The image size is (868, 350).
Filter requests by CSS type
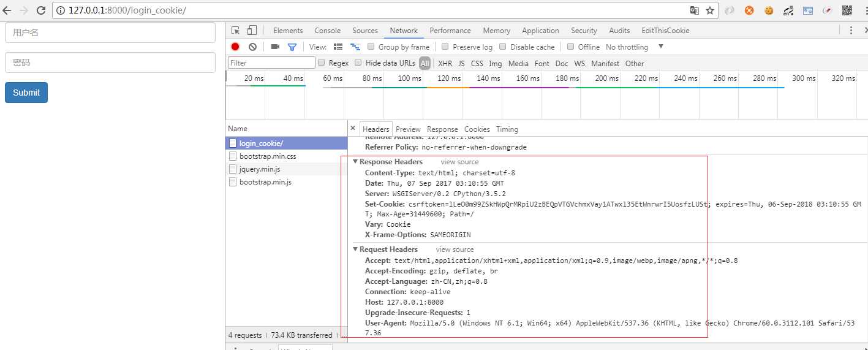pyautogui.click(x=477, y=63)
